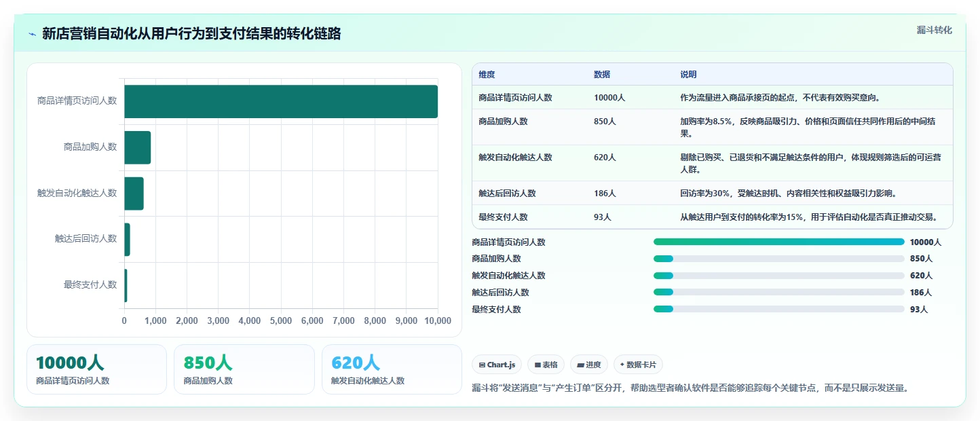Click the Chart.js chip
The width and height of the screenshot is (980, 421).
(x=497, y=365)
